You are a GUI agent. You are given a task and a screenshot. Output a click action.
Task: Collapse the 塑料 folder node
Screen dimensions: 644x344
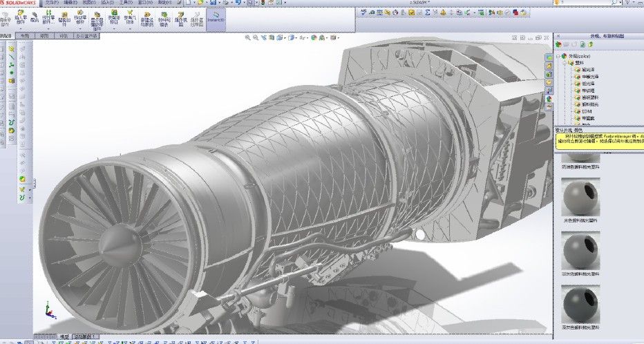pos(565,64)
